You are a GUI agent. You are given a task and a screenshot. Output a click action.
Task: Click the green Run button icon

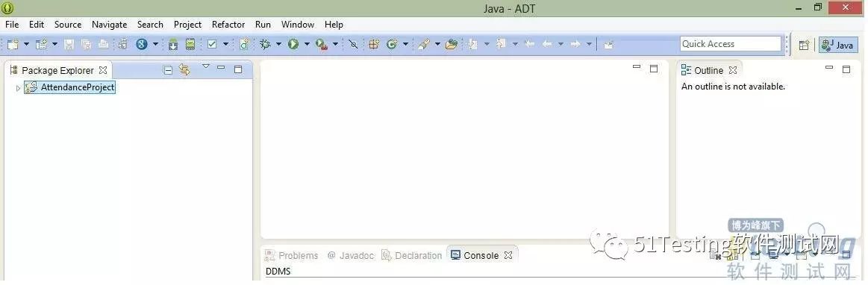point(293,44)
